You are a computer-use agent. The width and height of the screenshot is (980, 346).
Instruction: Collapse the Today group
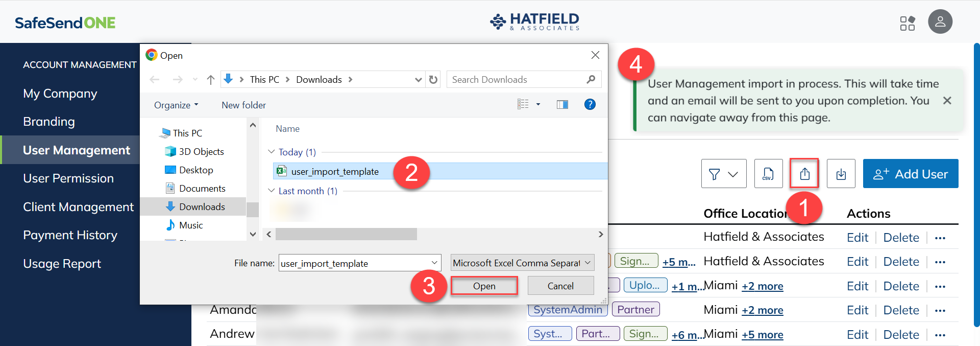(x=272, y=152)
